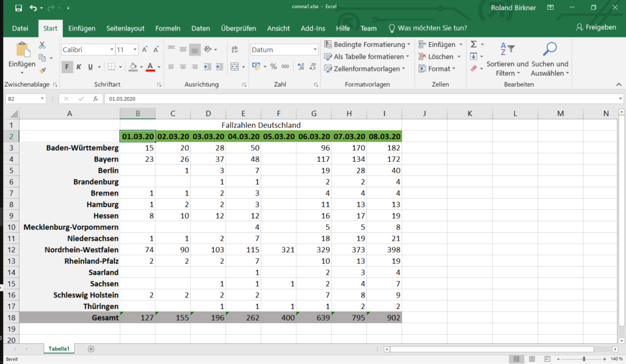Click the Sortieren und Filtern tool
The image size is (626, 364).
pos(507,59)
